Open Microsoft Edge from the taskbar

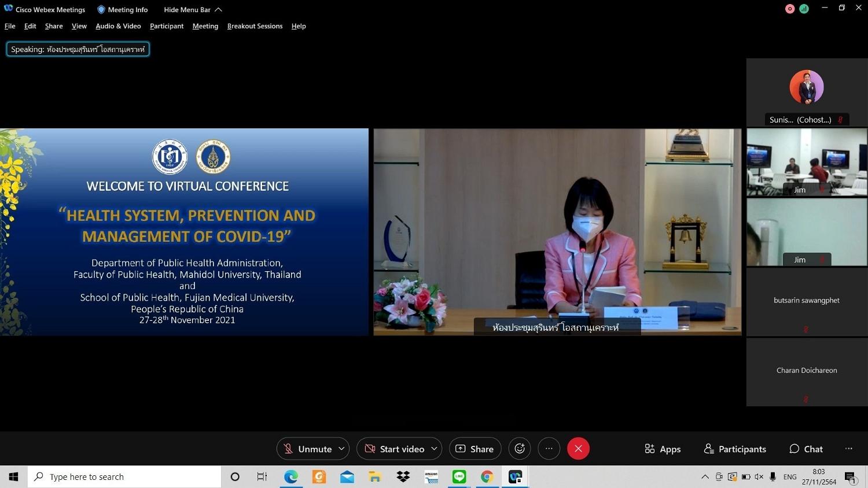pyautogui.click(x=291, y=477)
